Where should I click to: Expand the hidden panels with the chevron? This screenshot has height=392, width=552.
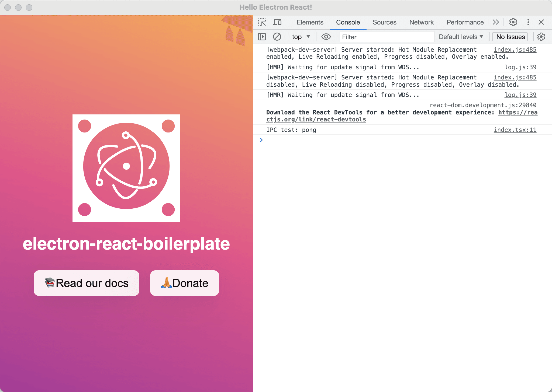[x=496, y=22]
